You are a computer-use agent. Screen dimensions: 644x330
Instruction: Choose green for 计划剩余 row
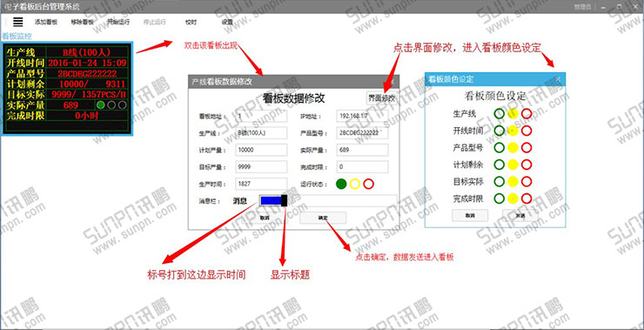499,165
